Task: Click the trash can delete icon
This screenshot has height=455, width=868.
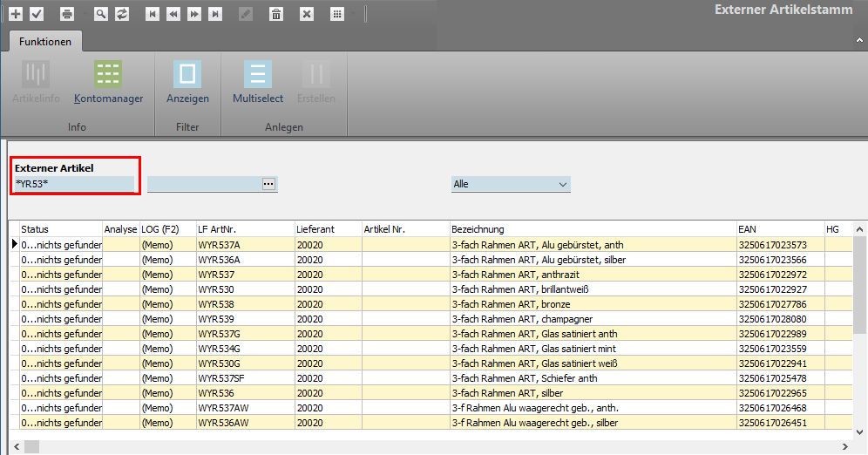Action: pos(276,14)
